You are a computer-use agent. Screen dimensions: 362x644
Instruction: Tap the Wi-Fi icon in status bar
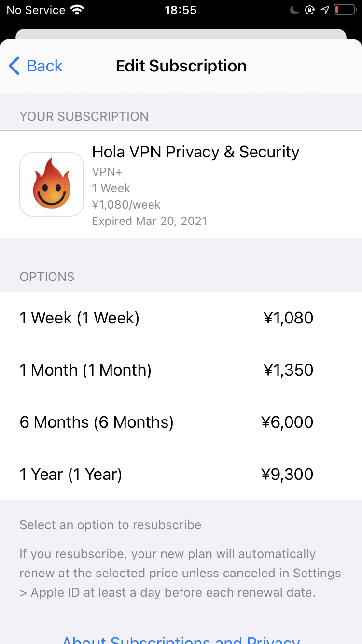point(76,10)
